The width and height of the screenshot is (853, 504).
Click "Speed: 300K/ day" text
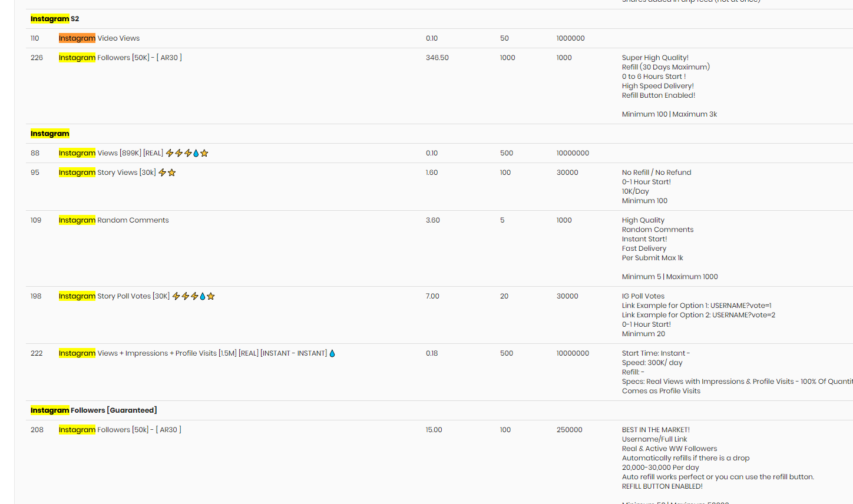652,363
